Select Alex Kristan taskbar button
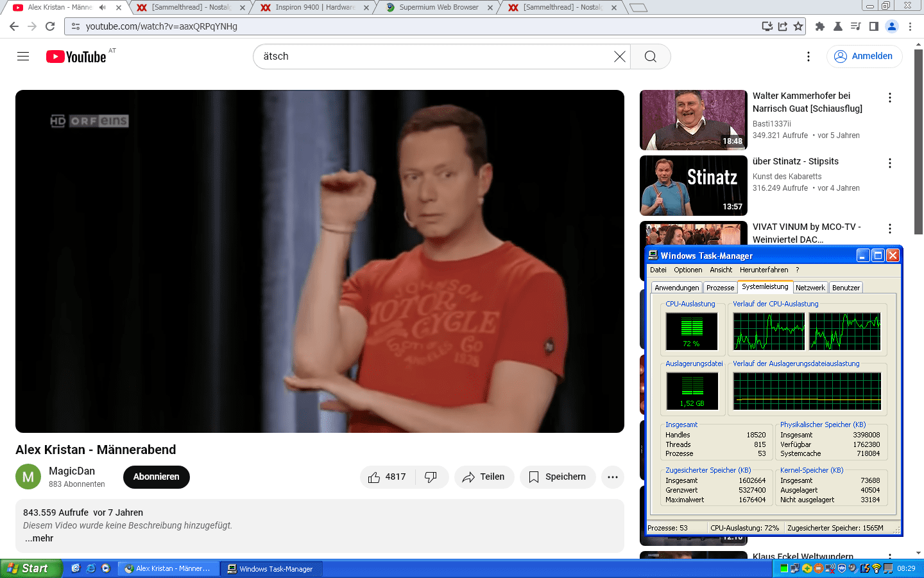This screenshot has width=924, height=578. coord(169,568)
